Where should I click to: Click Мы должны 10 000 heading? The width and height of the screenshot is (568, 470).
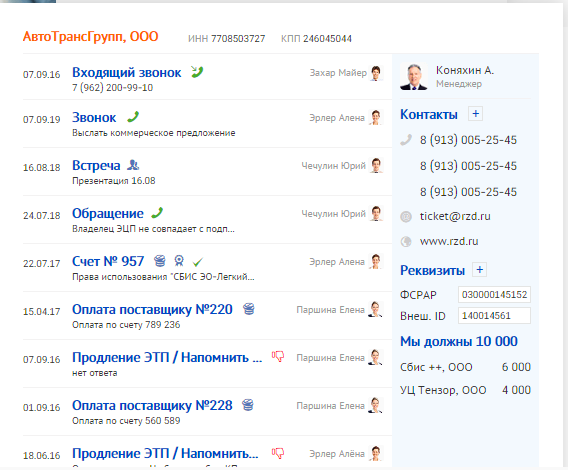(x=459, y=341)
